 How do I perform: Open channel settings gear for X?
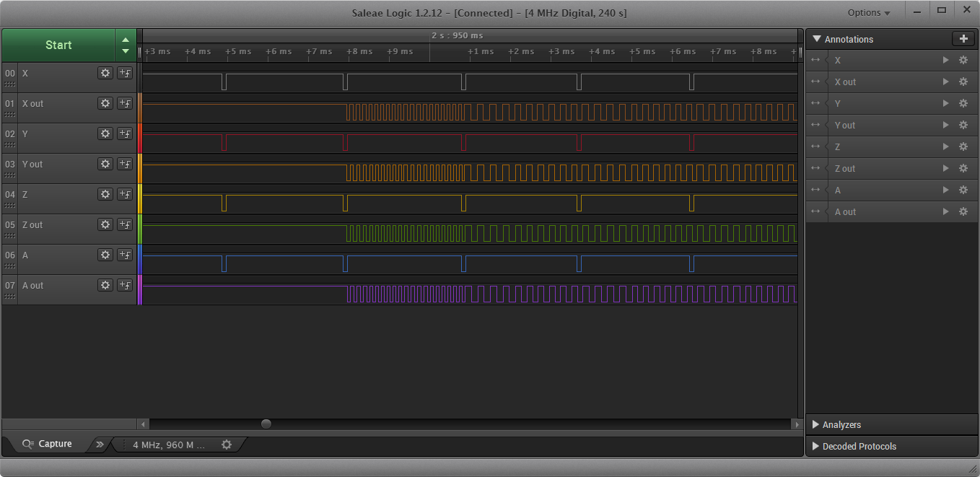coord(105,73)
